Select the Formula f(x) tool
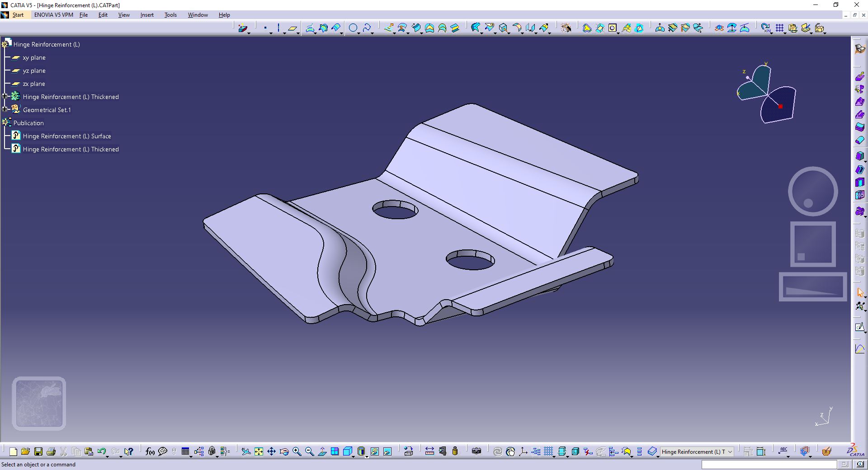The width and height of the screenshot is (868, 470). [150, 451]
